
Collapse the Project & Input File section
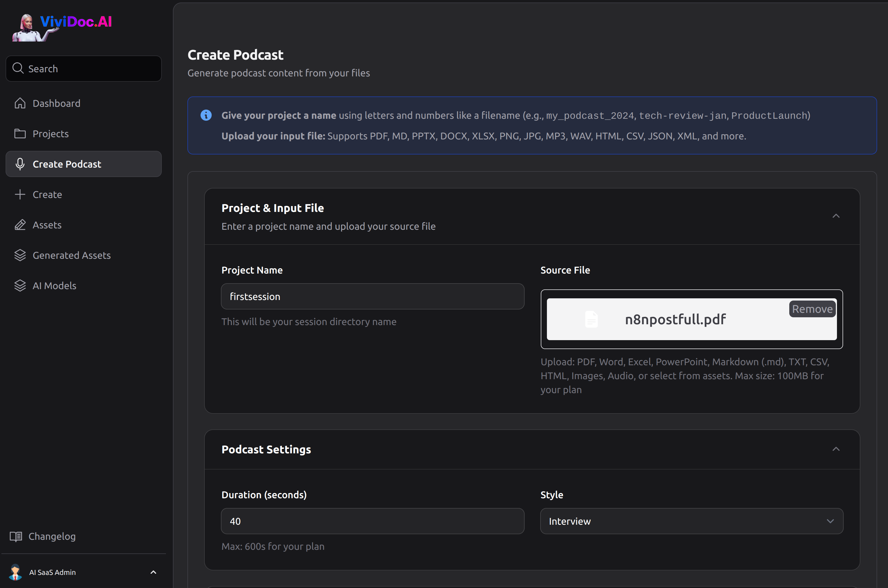pos(836,216)
